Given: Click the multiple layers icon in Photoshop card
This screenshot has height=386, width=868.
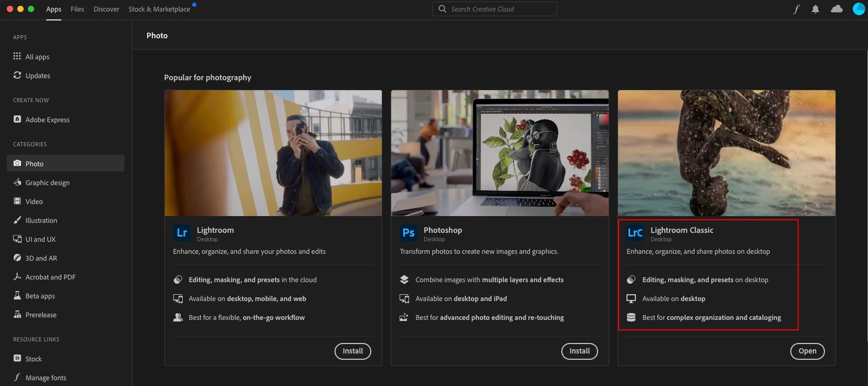Looking at the screenshot, I should tap(404, 280).
